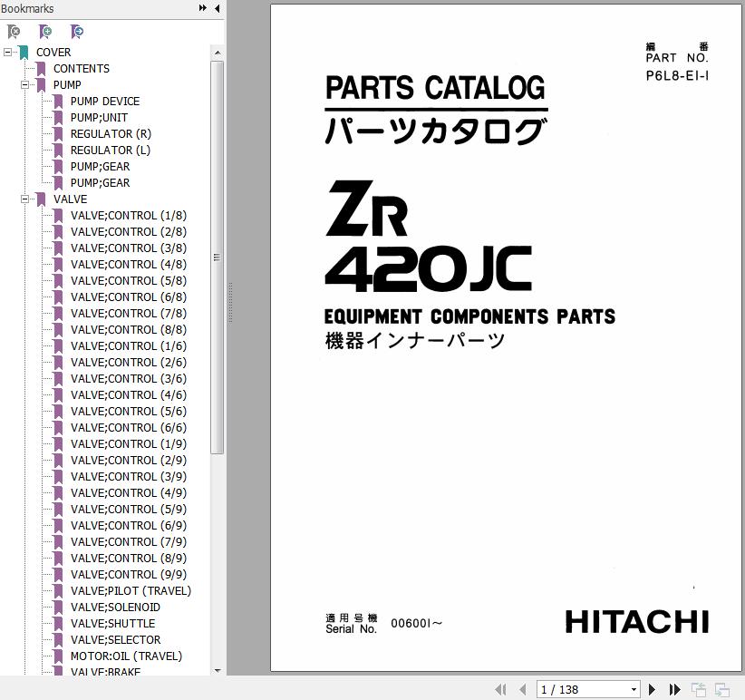745x700 pixels.
Task: Open VALVE;CONTROL (9/9) bookmark
Action: [129, 575]
